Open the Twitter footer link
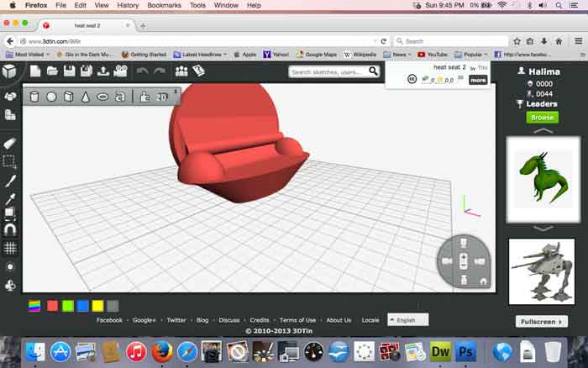 coord(176,320)
